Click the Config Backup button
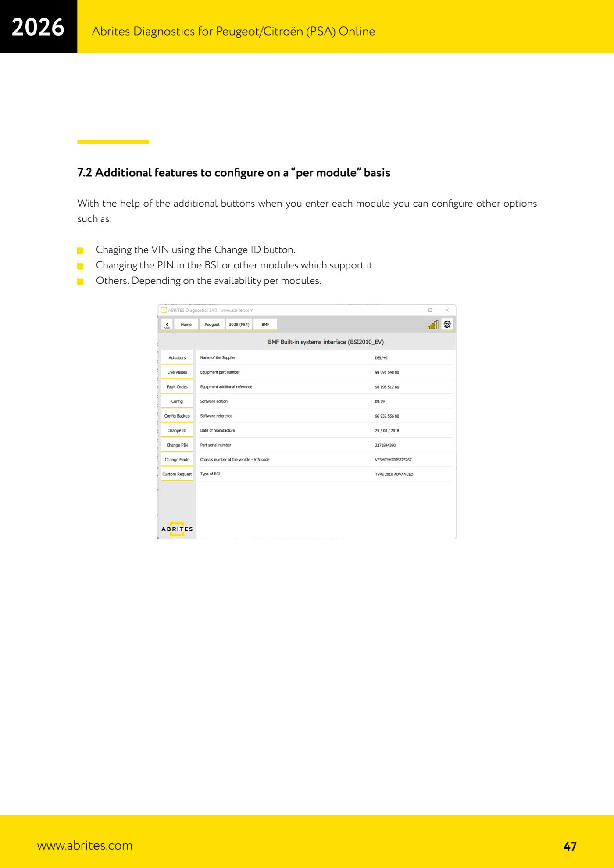The height and width of the screenshot is (868, 614). [177, 416]
